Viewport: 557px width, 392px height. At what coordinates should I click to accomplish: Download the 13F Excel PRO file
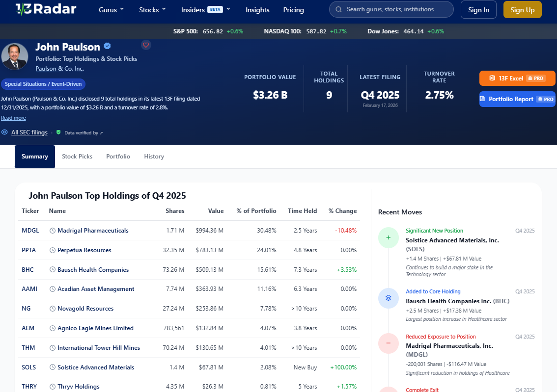click(517, 78)
